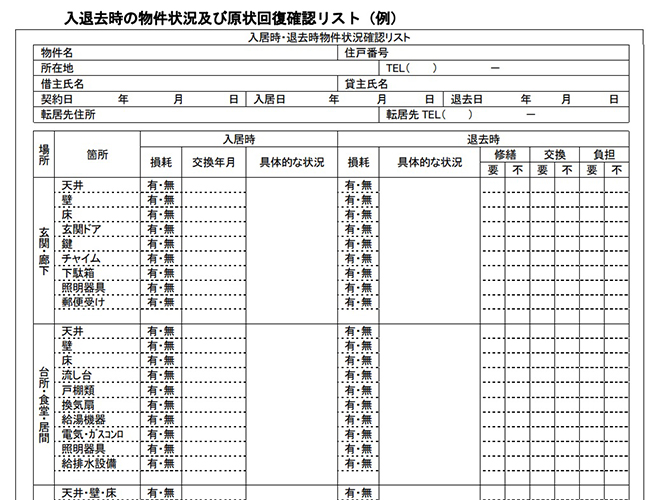Click the 玄関ドア row label

point(81,229)
